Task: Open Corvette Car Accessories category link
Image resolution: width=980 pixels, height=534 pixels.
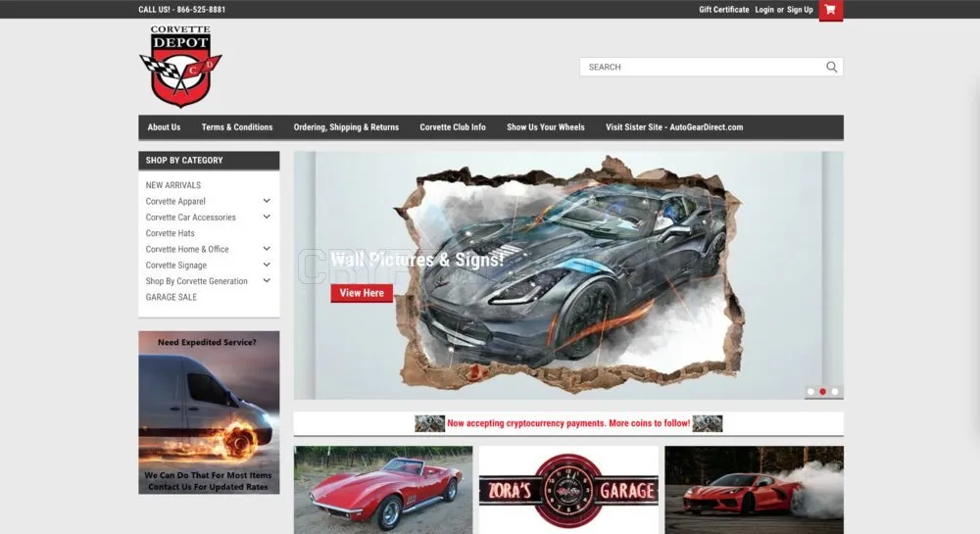Action: pos(191,218)
